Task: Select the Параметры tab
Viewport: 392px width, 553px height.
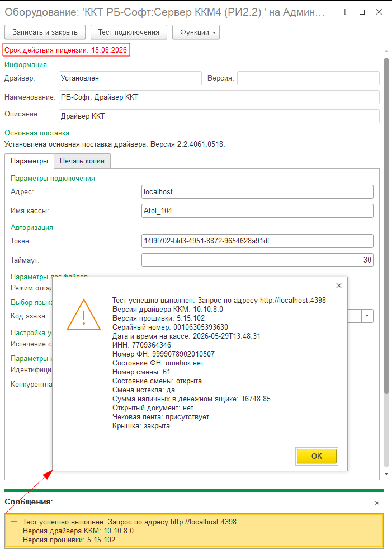Action: point(29,161)
